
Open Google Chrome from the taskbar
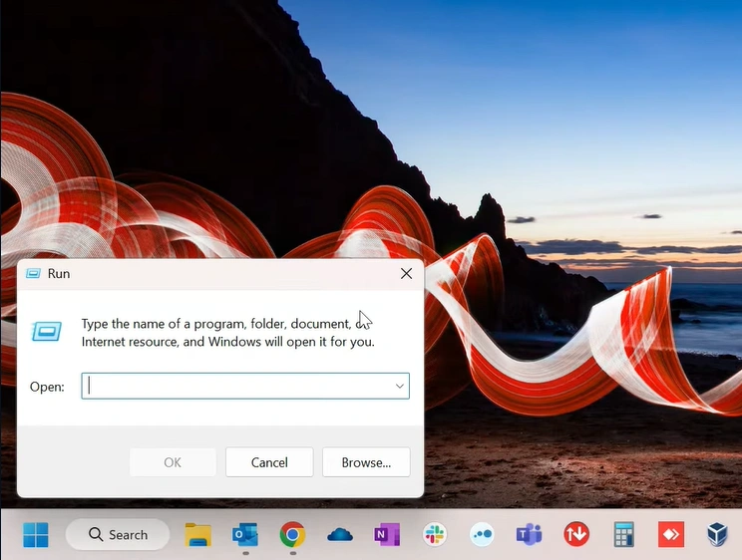click(292, 534)
